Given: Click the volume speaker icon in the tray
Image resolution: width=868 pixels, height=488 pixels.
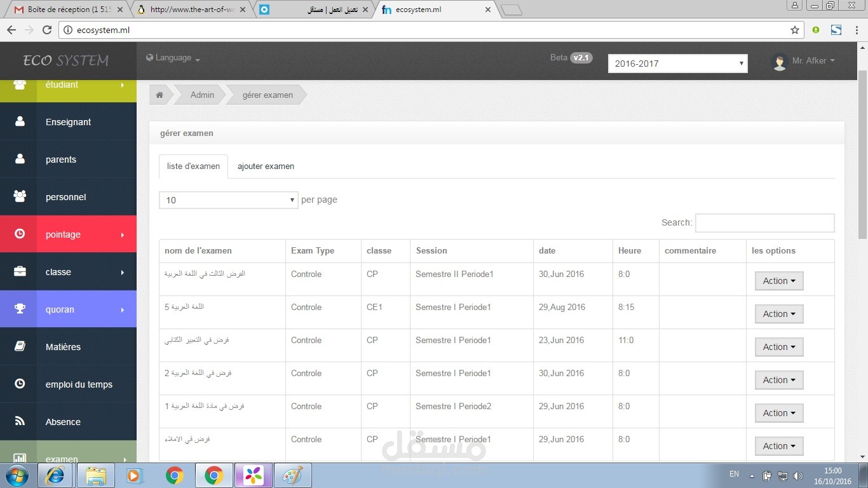Looking at the screenshot, I should [797, 475].
